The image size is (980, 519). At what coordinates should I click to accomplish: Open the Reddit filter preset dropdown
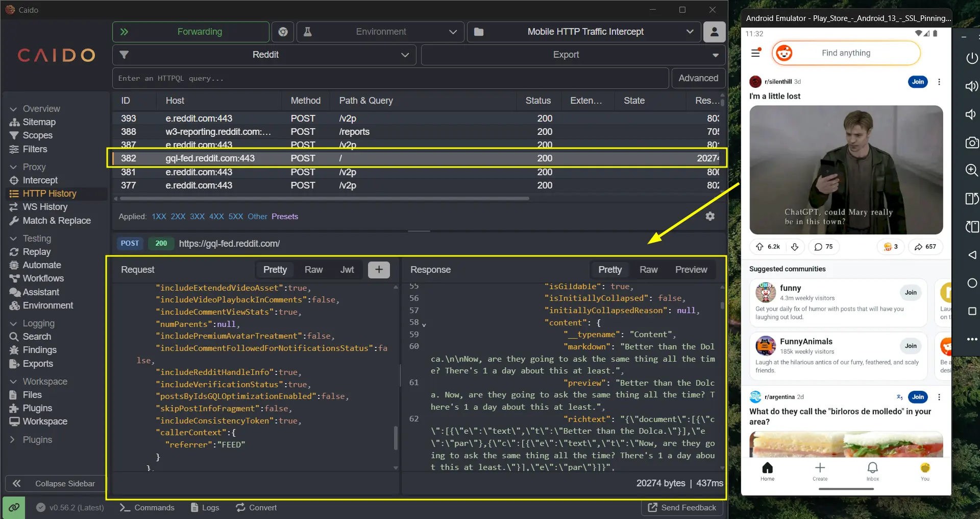264,55
